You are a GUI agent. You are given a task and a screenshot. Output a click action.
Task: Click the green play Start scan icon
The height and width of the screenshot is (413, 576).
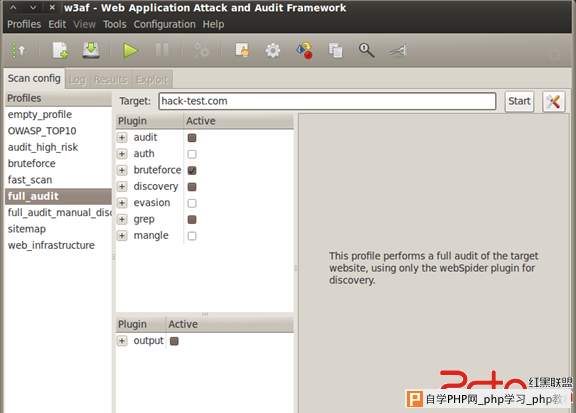130,51
